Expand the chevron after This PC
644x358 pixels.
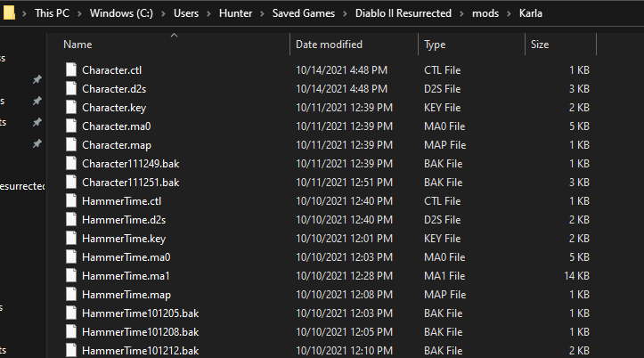(79, 13)
